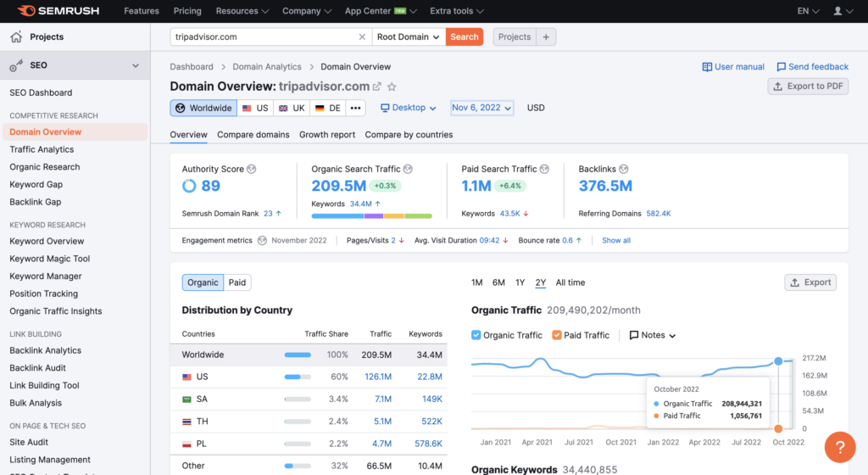Click the SEO key icon
The width and height of the screenshot is (868, 475).
click(16, 65)
